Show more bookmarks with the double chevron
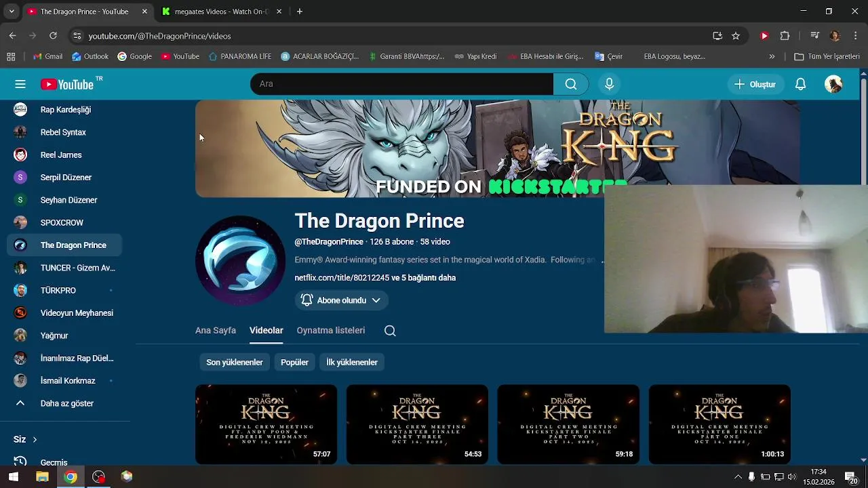The image size is (868, 488). pyautogui.click(x=772, y=56)
